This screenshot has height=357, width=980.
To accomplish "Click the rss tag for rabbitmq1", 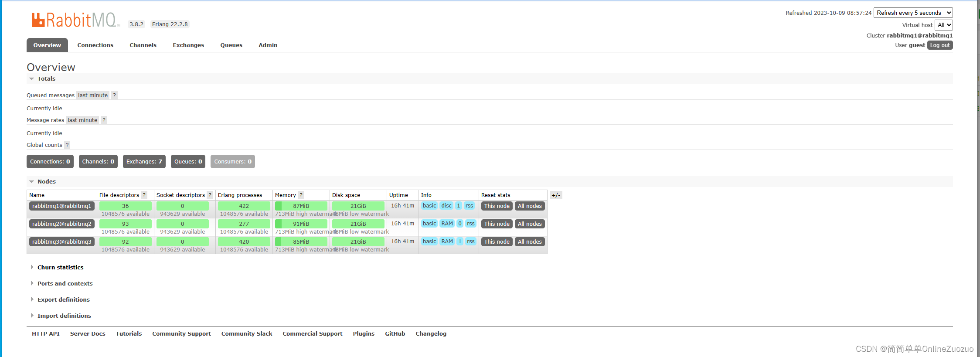I will pyautogui.click(x=469, y=205).
